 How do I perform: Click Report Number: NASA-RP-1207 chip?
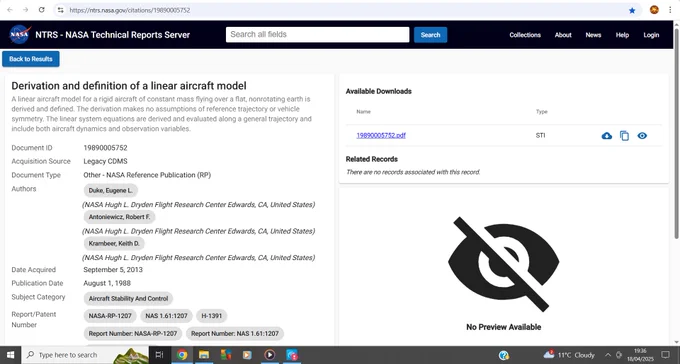[x=133, y=334]
